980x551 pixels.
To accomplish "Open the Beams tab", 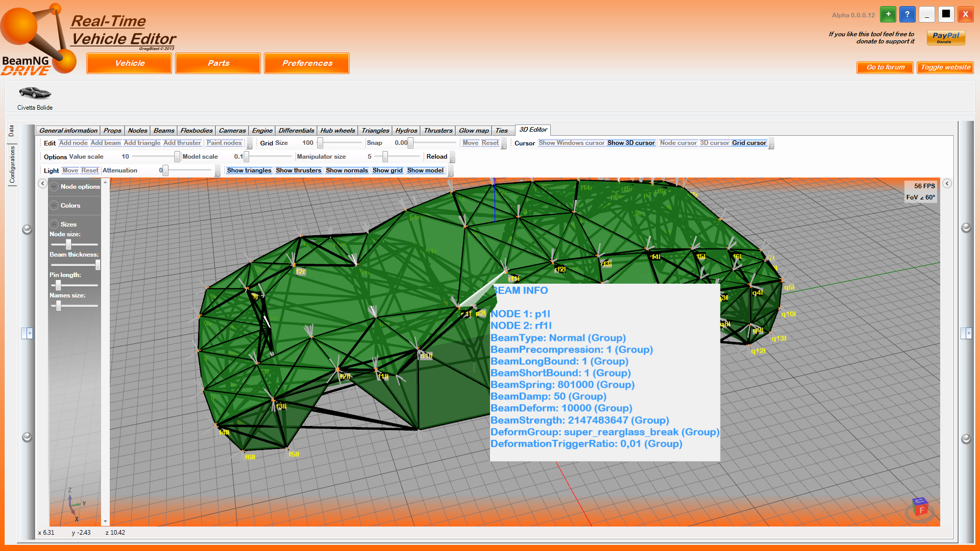I will [x=164, y=131].
